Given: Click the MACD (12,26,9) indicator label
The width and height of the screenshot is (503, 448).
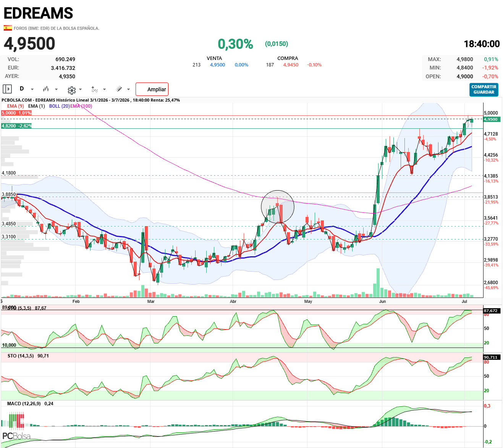Looking at the screenshot, I should pos(24,403).
